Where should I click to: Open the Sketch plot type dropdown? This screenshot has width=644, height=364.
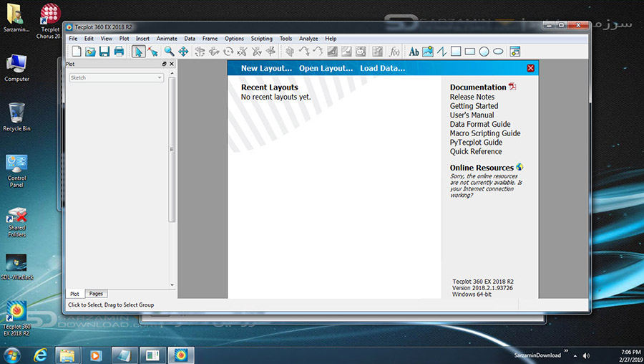tap(116, 77)
